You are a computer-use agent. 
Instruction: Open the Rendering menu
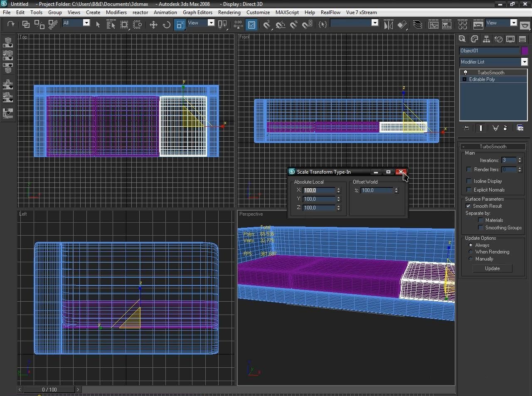click(x=229, y=12)
